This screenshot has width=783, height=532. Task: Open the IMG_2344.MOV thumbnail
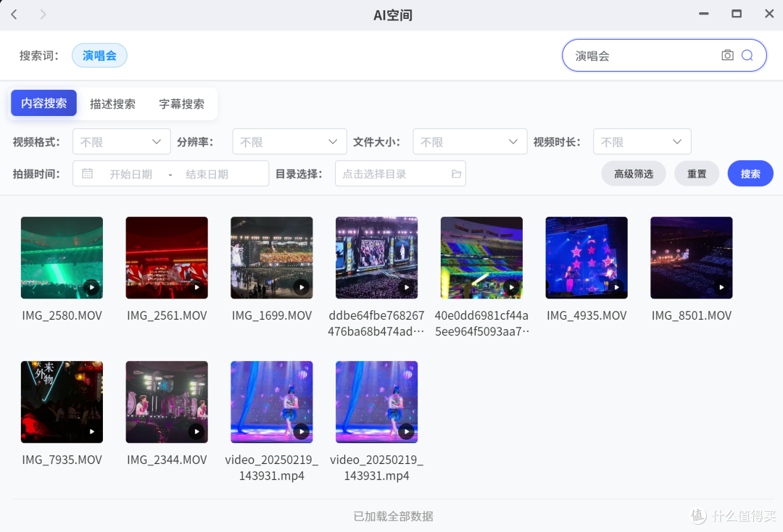[x=167, y=402]
